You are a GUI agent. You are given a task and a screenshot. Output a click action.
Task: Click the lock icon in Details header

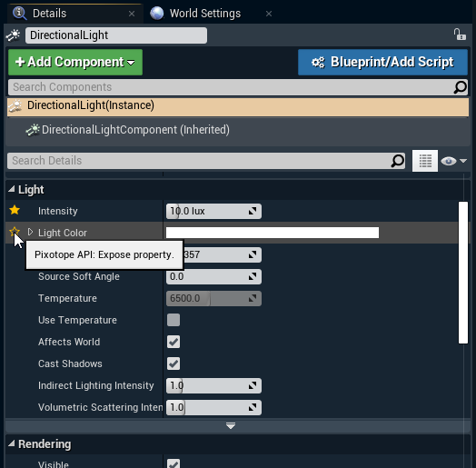point(460,35)
